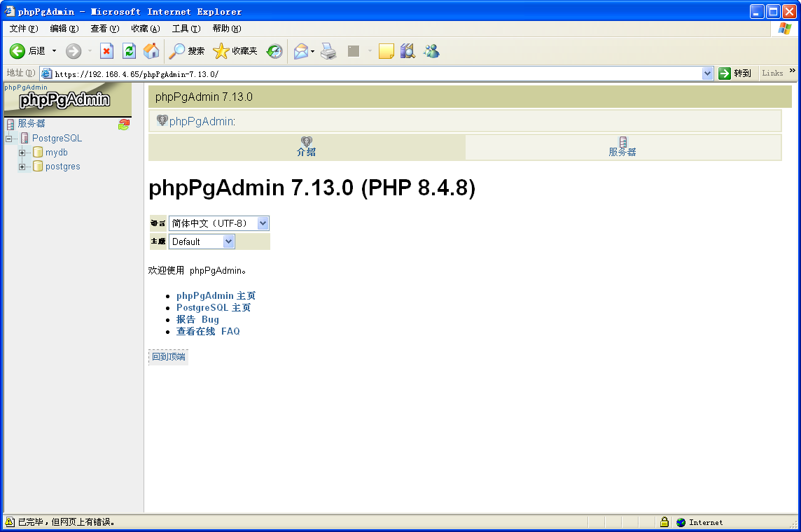Click the elephant icon beside phpPgAdmin breadcrumb
The height and width of the screenshot is (532, 801).
click(162, 120)
